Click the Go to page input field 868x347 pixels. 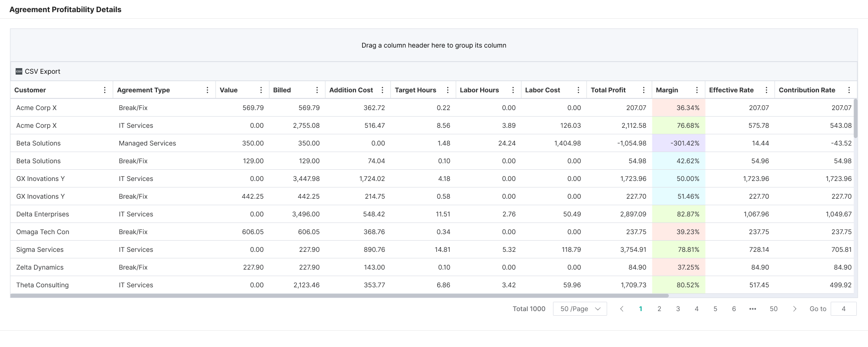pyautogui.click(x=844, y=309)
